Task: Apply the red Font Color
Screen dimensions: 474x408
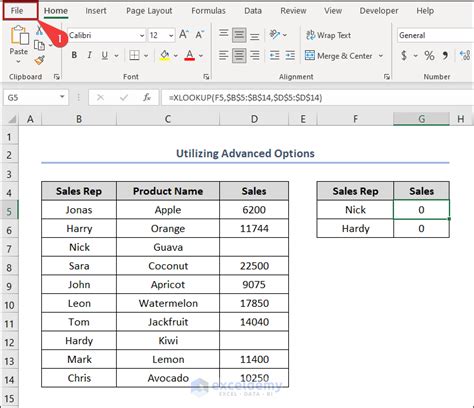Action: tap(189, 55)
